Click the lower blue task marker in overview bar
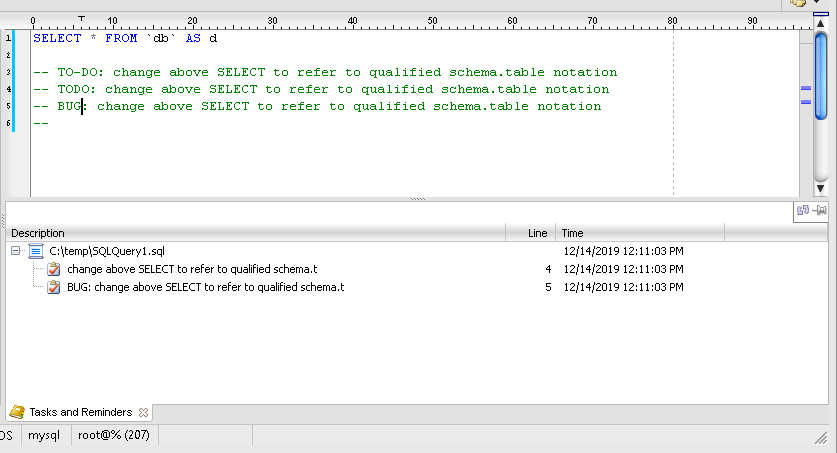Image resolution: width=837 pixels, height=453 pixels. pos(806,102)
